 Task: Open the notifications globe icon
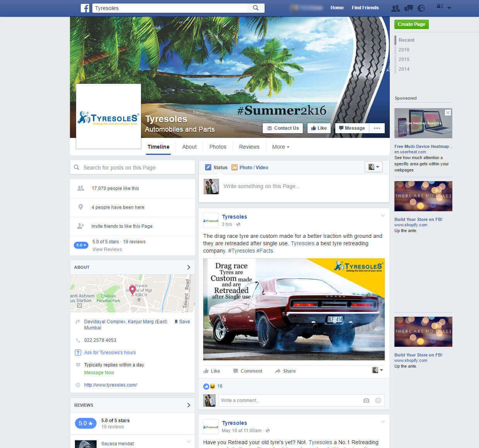coord(421,8)
